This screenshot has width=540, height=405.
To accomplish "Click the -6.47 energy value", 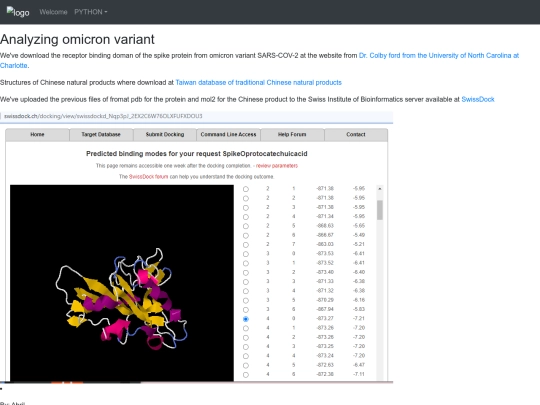I will (x=359, y=365).
